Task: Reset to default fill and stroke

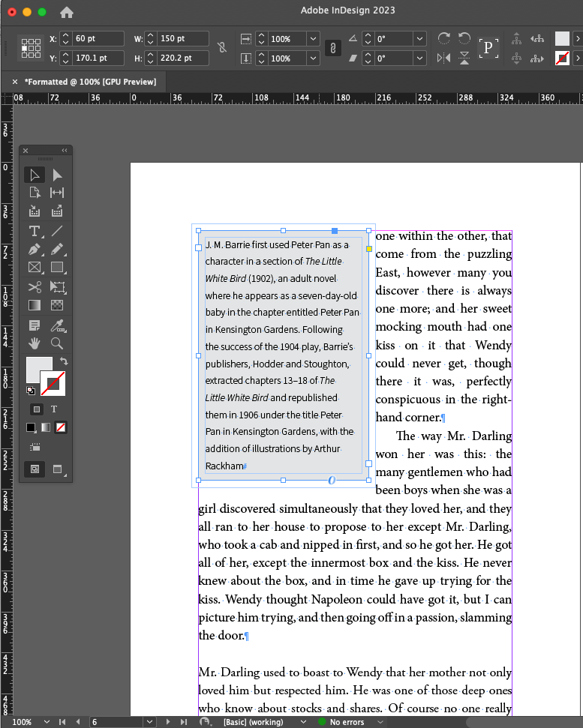Action: click(31, 391)
